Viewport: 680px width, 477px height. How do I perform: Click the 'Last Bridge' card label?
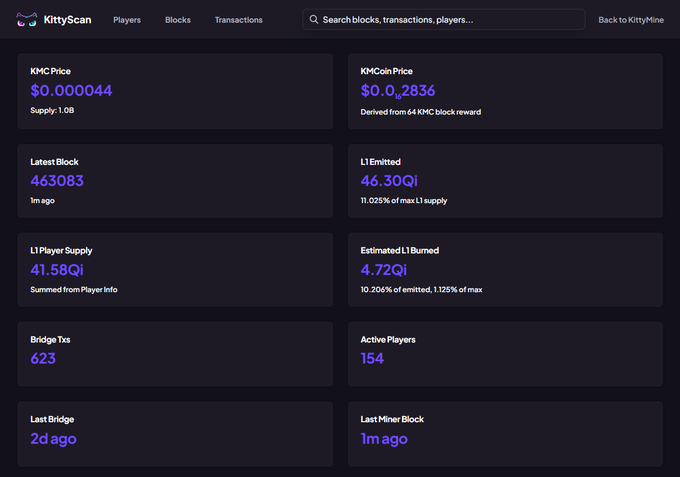pyautogui.click(x=52, y=419)
